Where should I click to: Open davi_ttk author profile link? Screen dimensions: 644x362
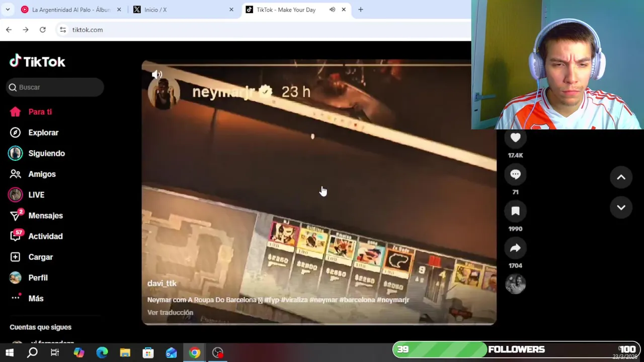point(162,284)
